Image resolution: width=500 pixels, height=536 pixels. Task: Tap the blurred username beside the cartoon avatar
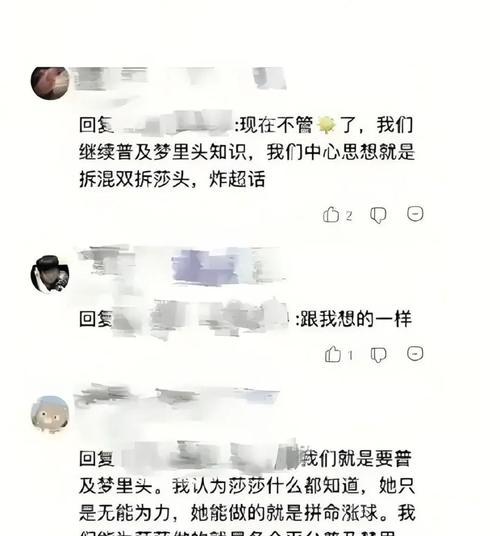tap(177, 395)
